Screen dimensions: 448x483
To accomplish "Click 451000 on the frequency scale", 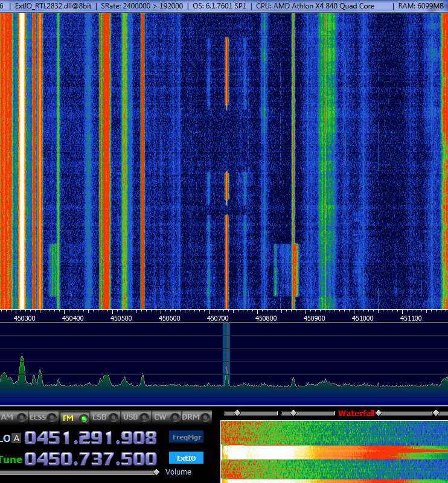I will (363, 318).
